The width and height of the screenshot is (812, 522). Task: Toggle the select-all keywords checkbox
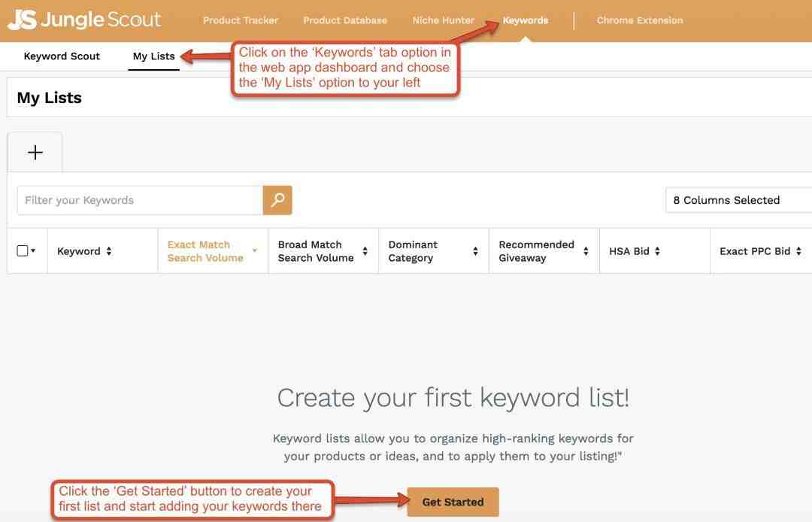(x=22, y=250)
